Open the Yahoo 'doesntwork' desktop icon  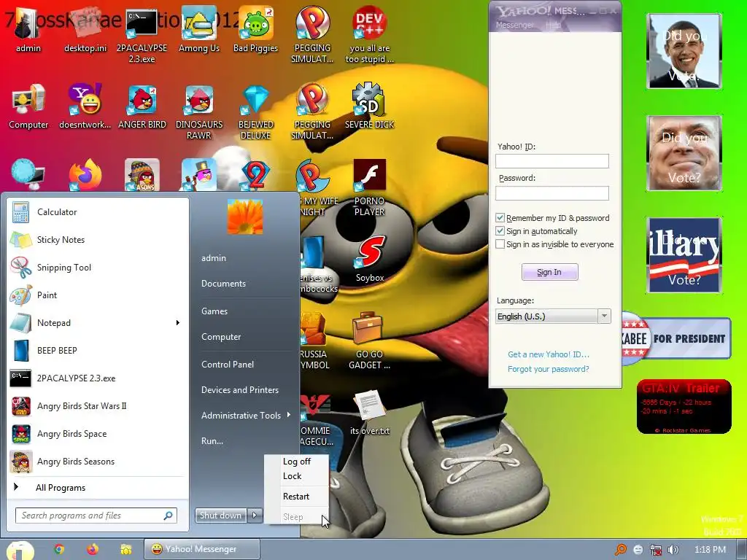click(x=85, y=106)
